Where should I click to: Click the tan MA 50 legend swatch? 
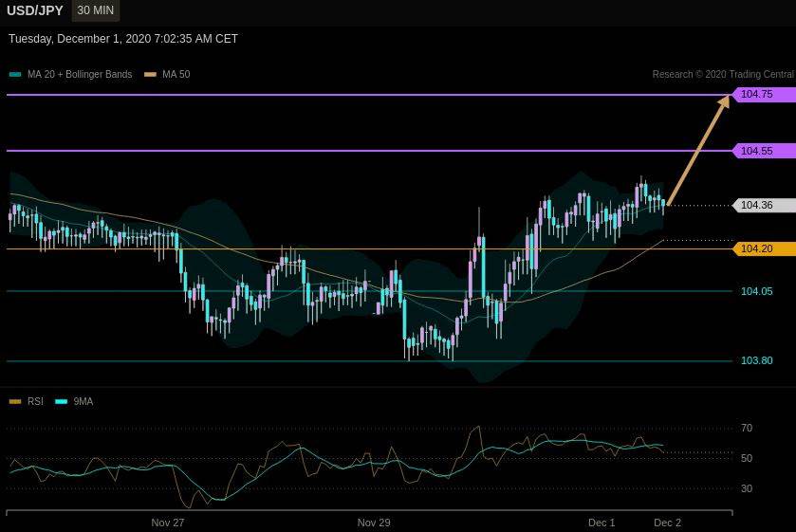(150, 75)
